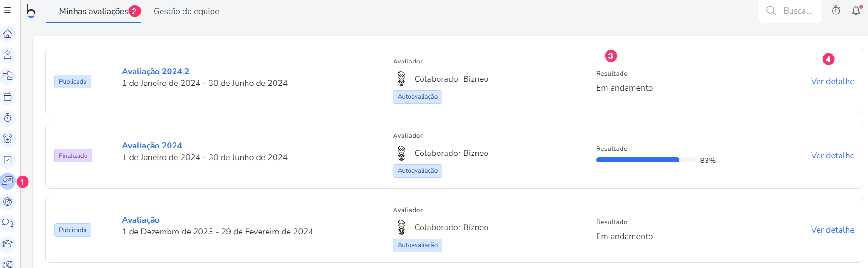Screen dimensions: 868x268
Task: Open the graduation cap training icon
Action: [7, 244]
